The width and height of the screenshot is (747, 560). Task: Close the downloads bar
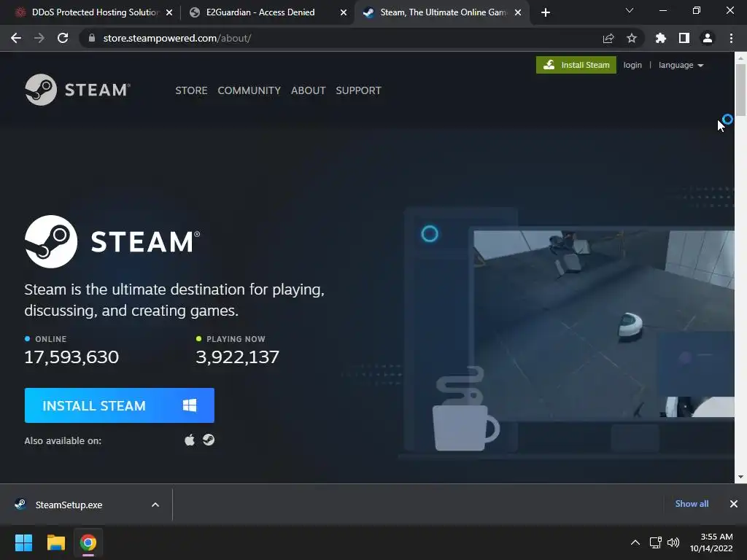(734, 504)
